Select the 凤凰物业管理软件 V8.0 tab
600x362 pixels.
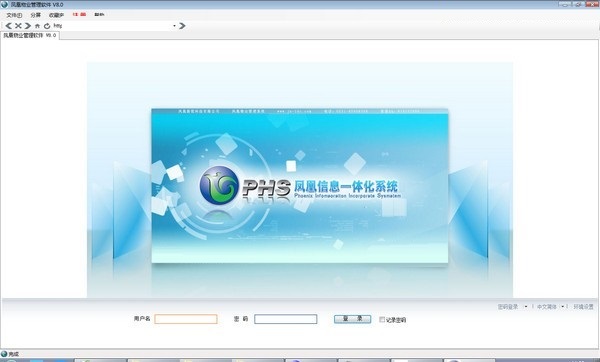point(30,35)
